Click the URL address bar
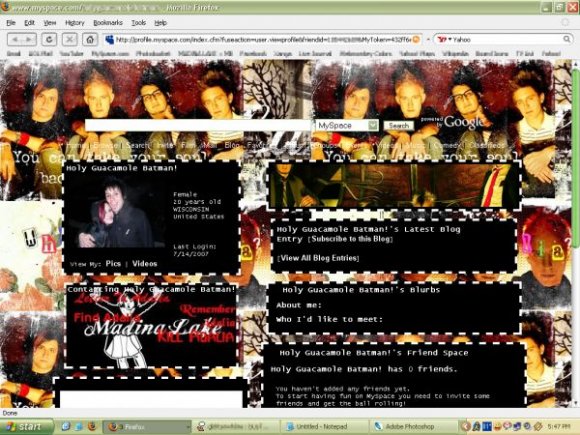 pyautogui.click(x=263, y=39)
